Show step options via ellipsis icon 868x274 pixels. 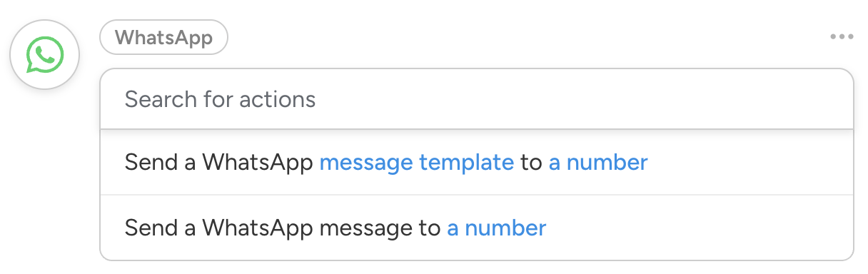pos(842,37)
